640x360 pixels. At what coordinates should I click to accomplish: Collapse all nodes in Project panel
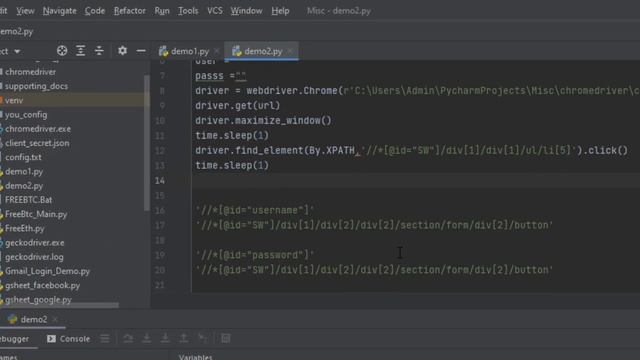99,51
